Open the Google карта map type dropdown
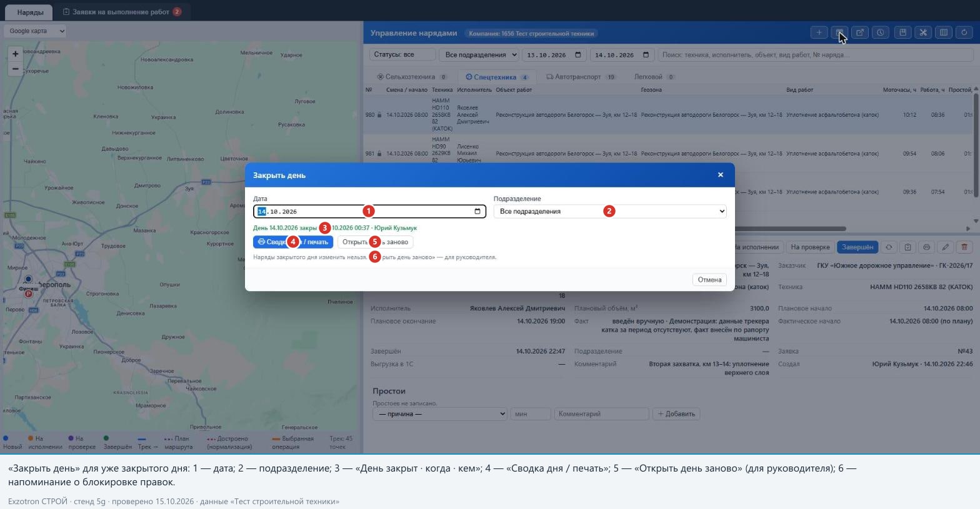Image resolution: width=980 pixels, height=509 pixels. click(35, 31)
